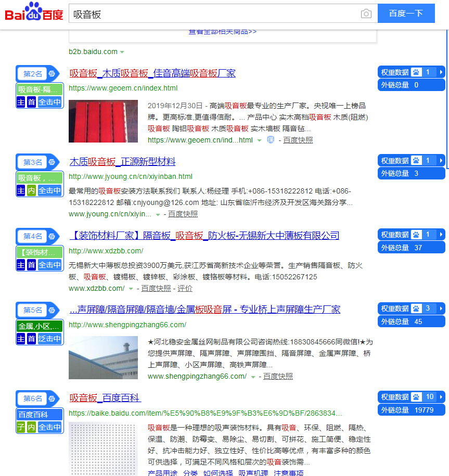Click 外链总量 0 for geoem.cn
This screenshot has width=449, height=476.
pos(412,85)
